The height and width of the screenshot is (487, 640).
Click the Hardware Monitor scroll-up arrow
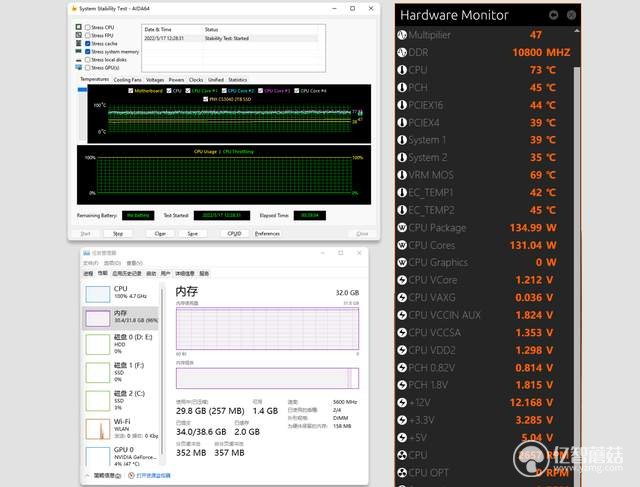(577, 31)
